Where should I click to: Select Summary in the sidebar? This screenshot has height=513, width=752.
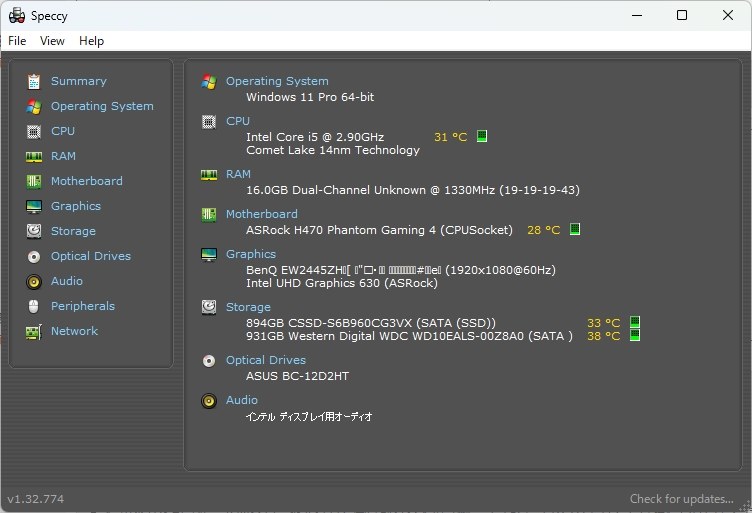click(x=79, y=81)
